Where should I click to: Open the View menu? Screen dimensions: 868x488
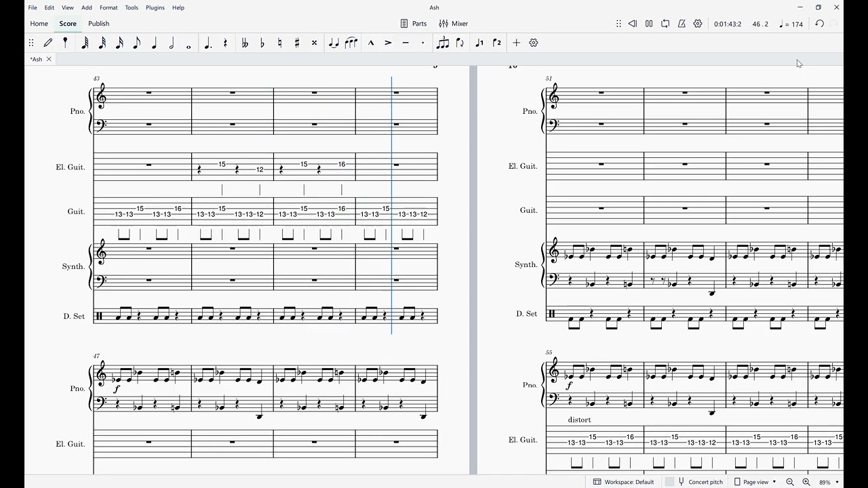click(68, 7)
